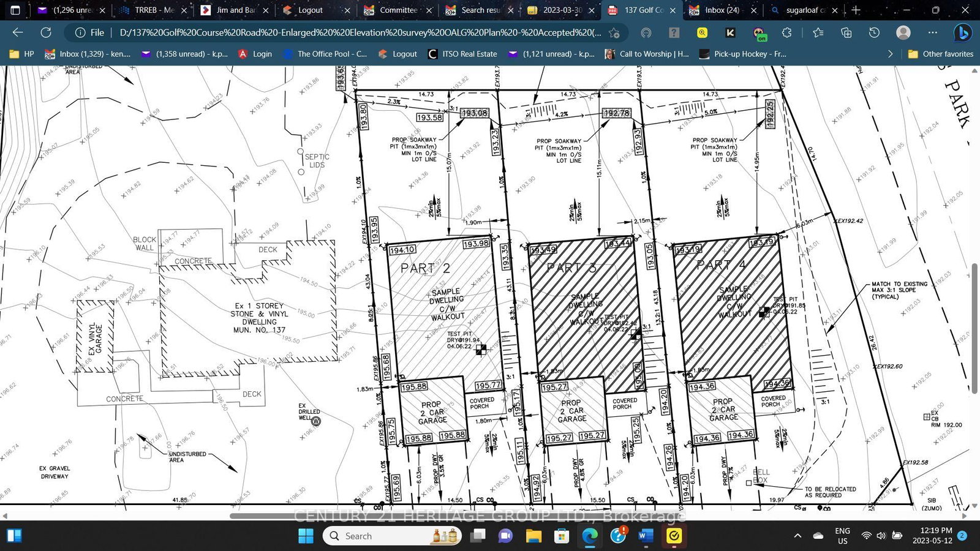Open the circular chat extension icon

[646, 32]
